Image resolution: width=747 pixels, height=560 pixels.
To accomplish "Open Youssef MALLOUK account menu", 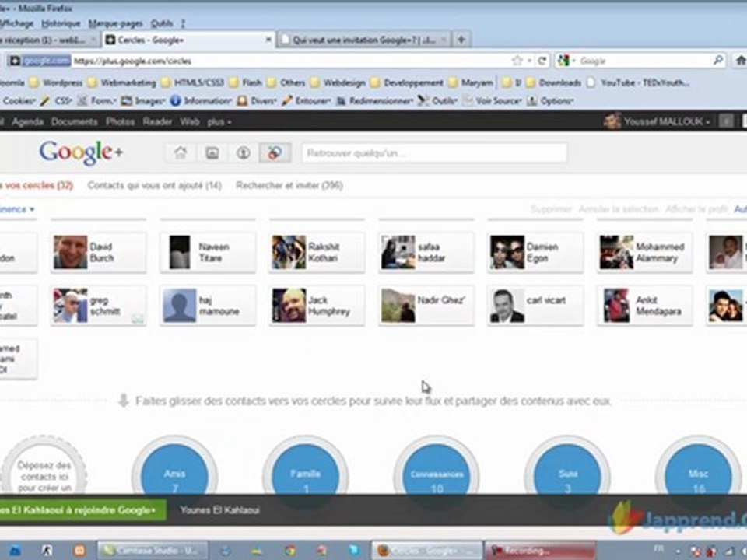I will 657,122.
